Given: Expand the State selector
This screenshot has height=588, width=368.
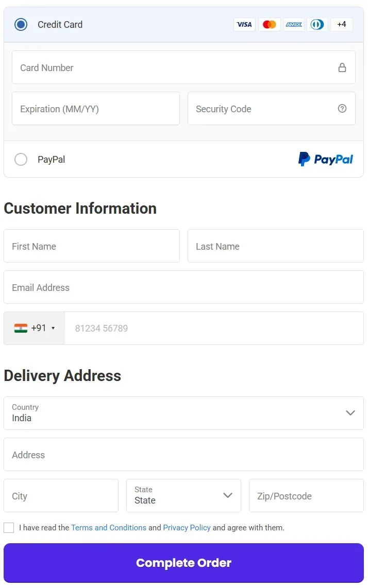Looking at the screenshot, I should (227, 495).
